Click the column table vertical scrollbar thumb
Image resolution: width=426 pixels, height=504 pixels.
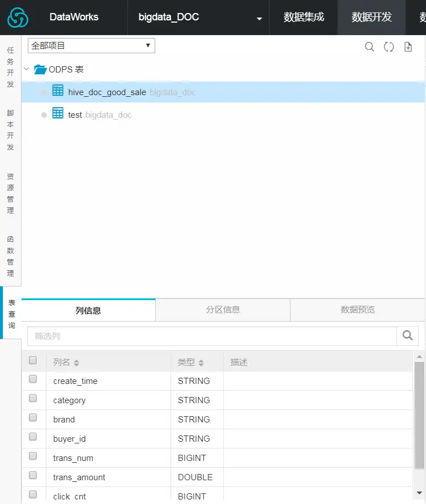(419, 415)
